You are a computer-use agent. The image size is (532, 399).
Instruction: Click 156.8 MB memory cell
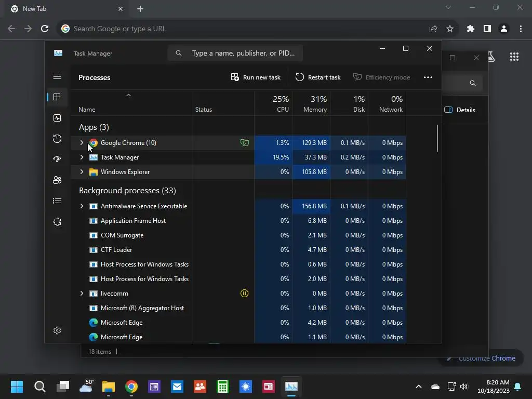tap(311, 206)
